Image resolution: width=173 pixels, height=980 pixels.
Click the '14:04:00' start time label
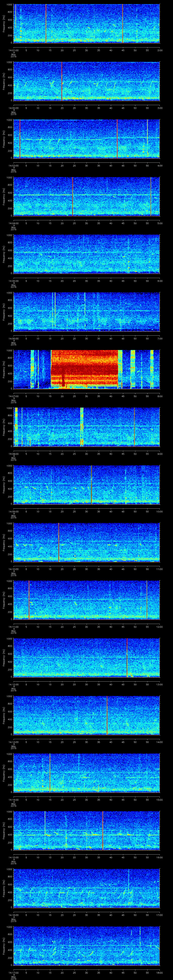pos(13,223)
